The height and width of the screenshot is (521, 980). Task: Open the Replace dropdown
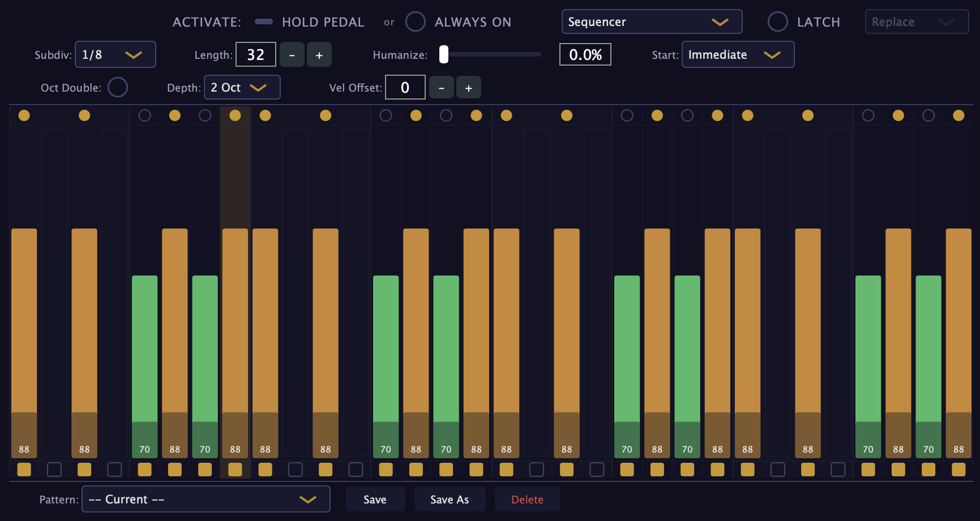[917, 22]
